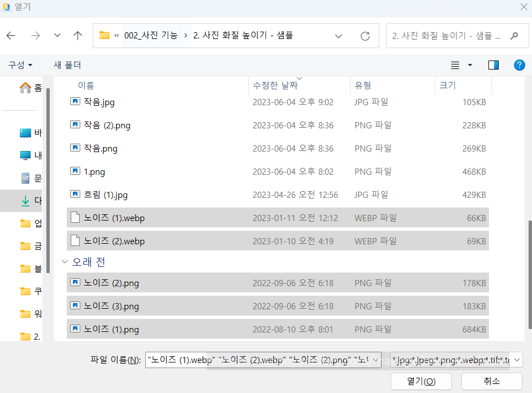
Task: Open address bar history dropdown
Action: coord(339,36)
